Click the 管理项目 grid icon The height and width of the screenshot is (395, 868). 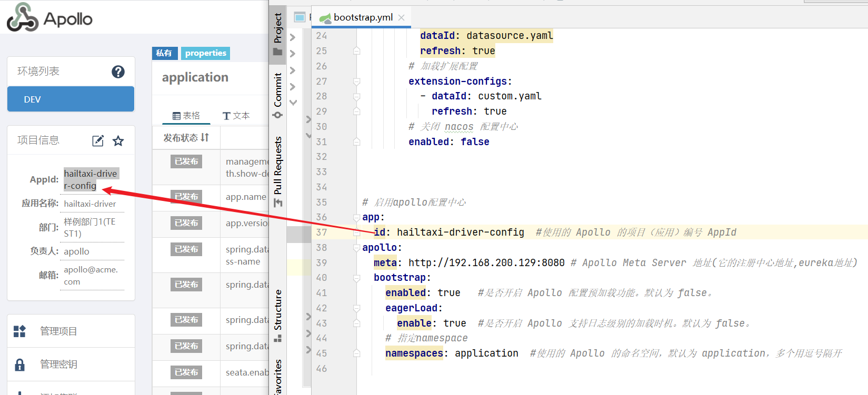click(19, 331)
